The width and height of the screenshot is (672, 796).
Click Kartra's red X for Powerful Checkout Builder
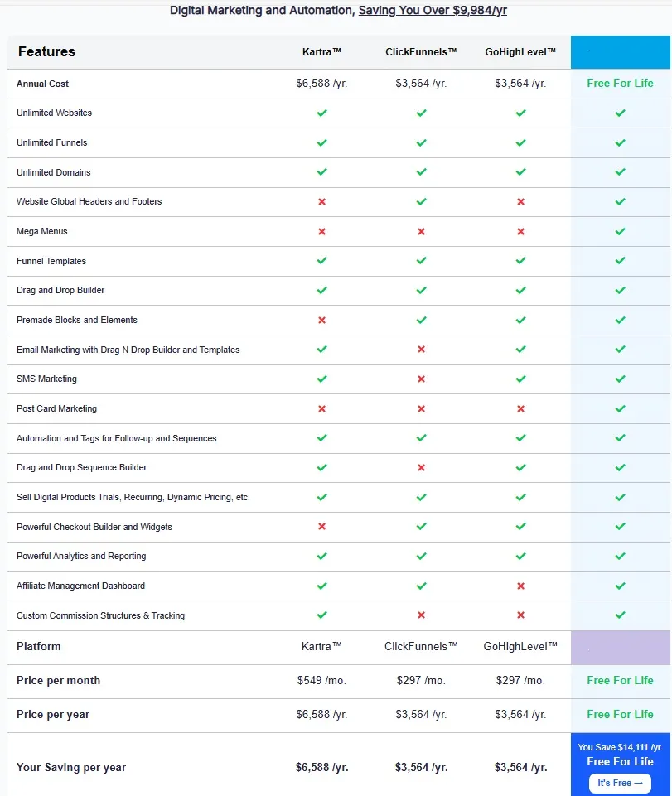pos(321,527)
